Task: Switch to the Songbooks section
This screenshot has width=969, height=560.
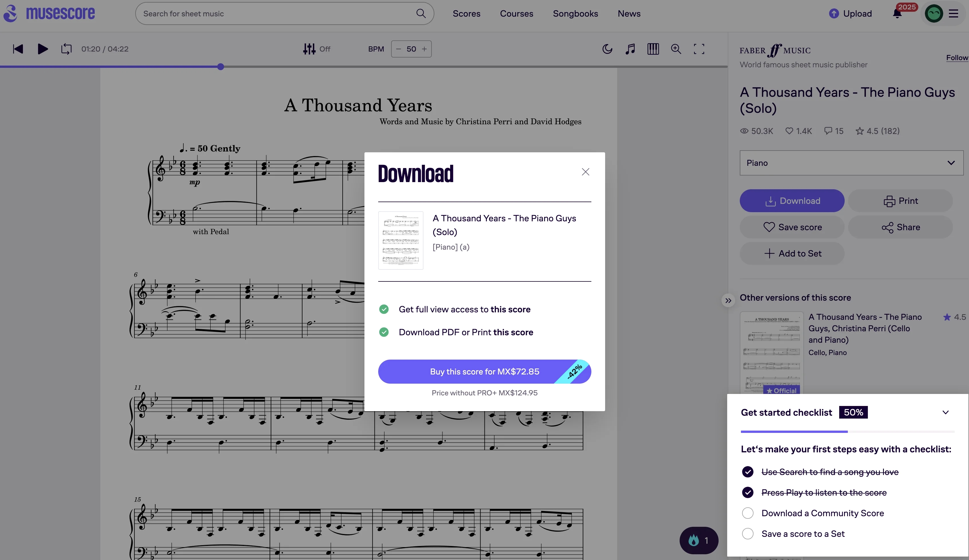Action: point(575,13)
